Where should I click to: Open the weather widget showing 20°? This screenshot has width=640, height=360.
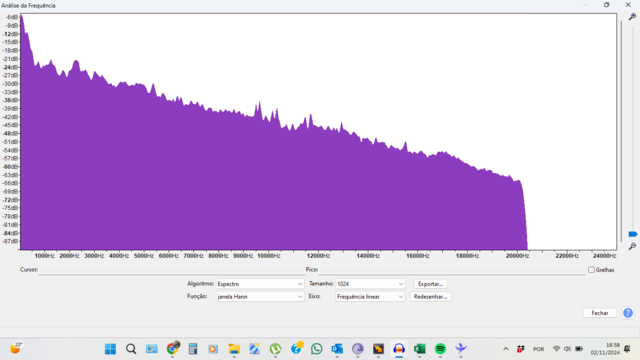point(16,348)
